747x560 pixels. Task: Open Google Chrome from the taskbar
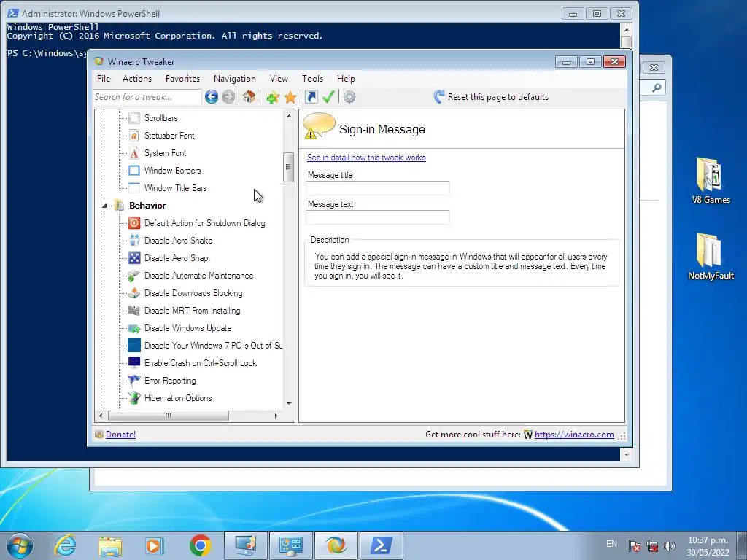pyautogui.click(x=200, y=545)
